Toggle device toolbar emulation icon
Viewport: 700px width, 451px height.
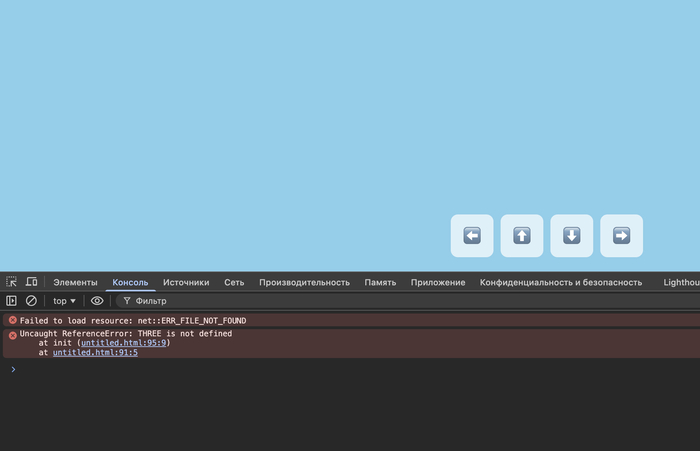click(32, 283)
